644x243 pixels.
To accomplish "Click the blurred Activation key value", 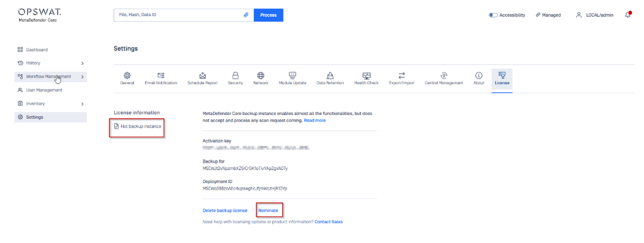I will 256,147.
